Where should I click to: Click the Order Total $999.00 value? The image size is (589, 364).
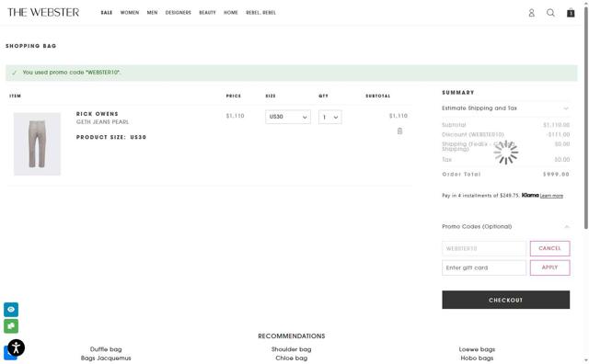[x=556, y=175]
